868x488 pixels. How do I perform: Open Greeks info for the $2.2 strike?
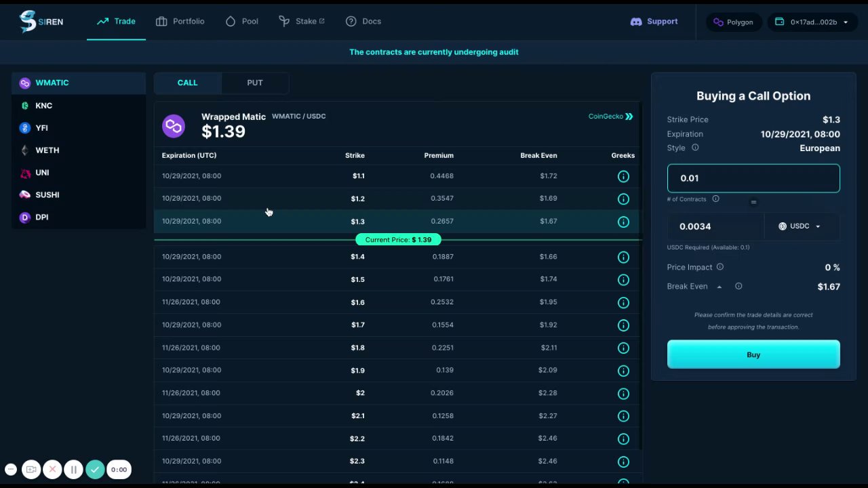click(x=623, y=439)
